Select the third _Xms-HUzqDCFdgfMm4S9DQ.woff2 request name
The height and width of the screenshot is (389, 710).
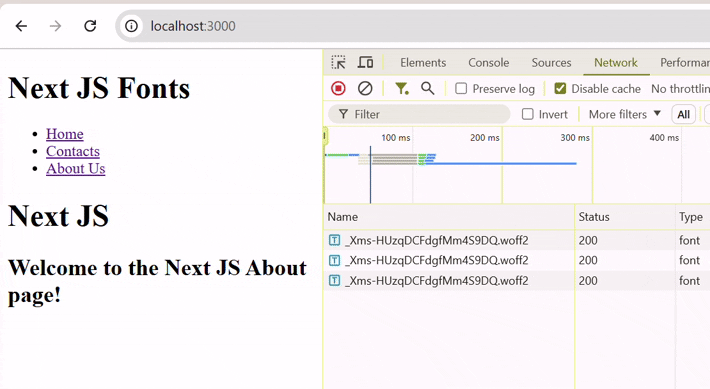coord(437,280)
